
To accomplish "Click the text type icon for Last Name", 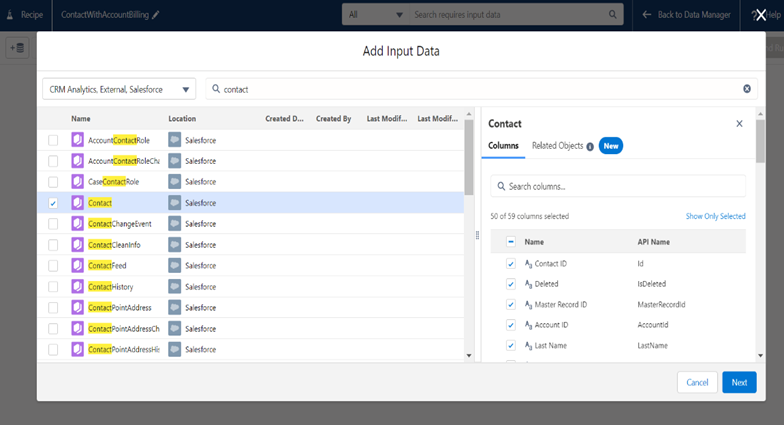I will coord(528,346).
